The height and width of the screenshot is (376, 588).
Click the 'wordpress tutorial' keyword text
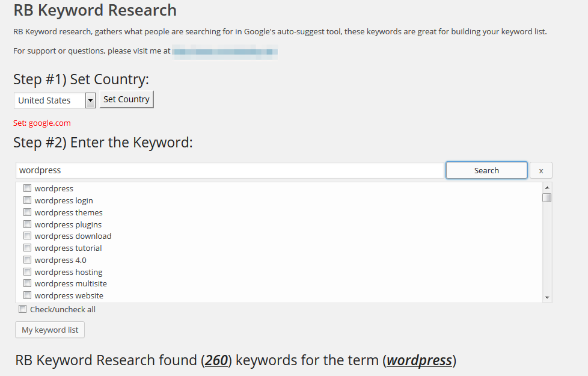(69, 248)
